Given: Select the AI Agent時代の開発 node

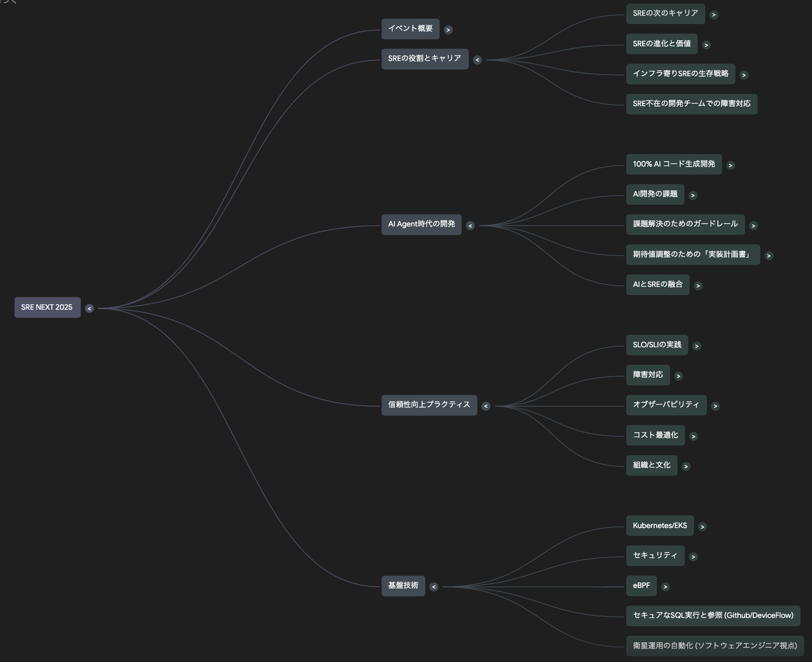Looking at the screenshot, I should point(421,224).
